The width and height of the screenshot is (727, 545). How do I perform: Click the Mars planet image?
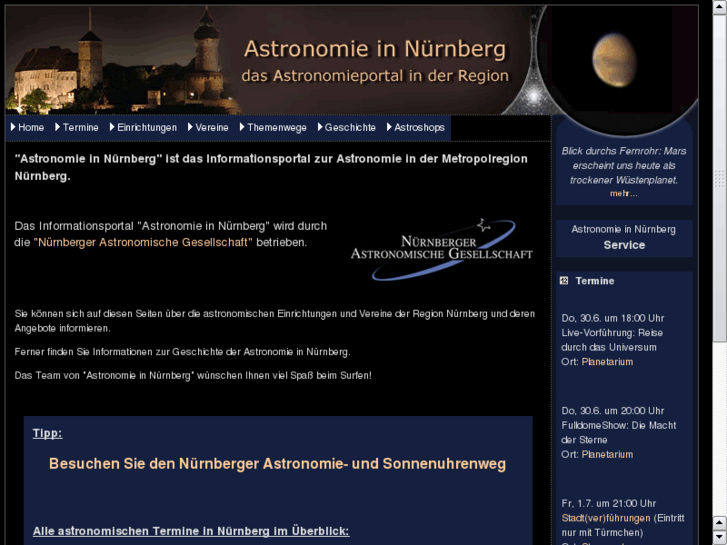coord(614,59)
